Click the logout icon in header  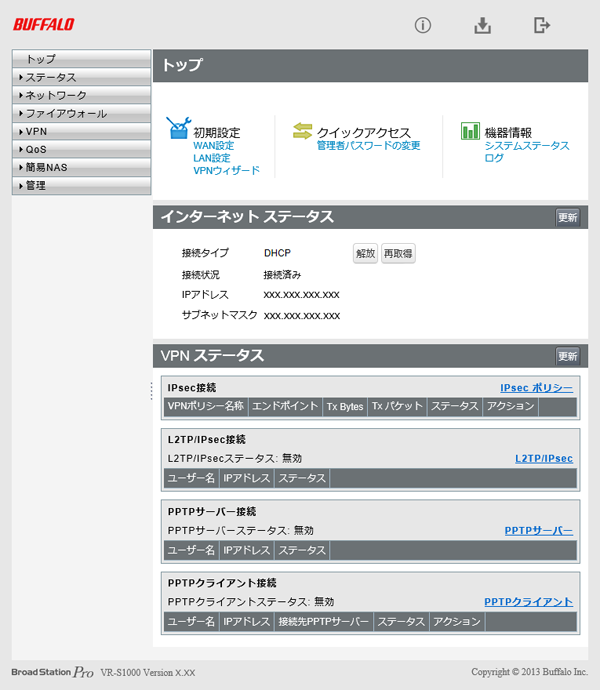tap(542, 25)
